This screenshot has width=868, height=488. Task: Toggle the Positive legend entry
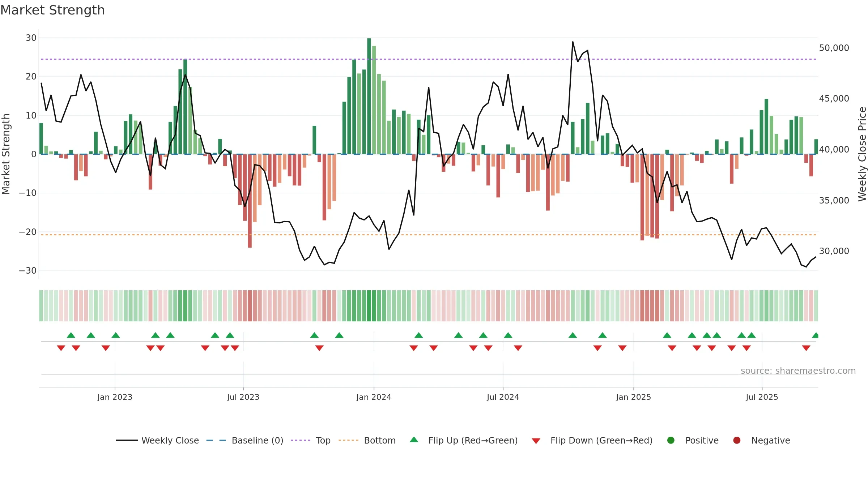click(x=693, y=440)
